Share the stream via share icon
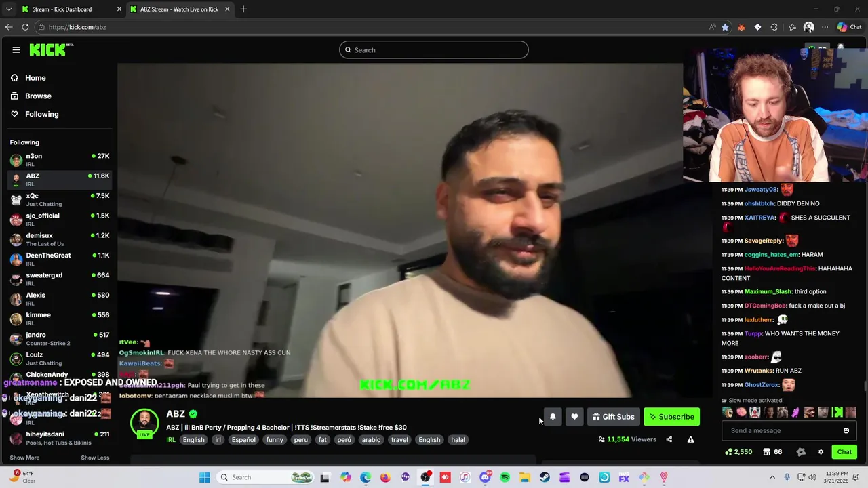 (669, 439)
